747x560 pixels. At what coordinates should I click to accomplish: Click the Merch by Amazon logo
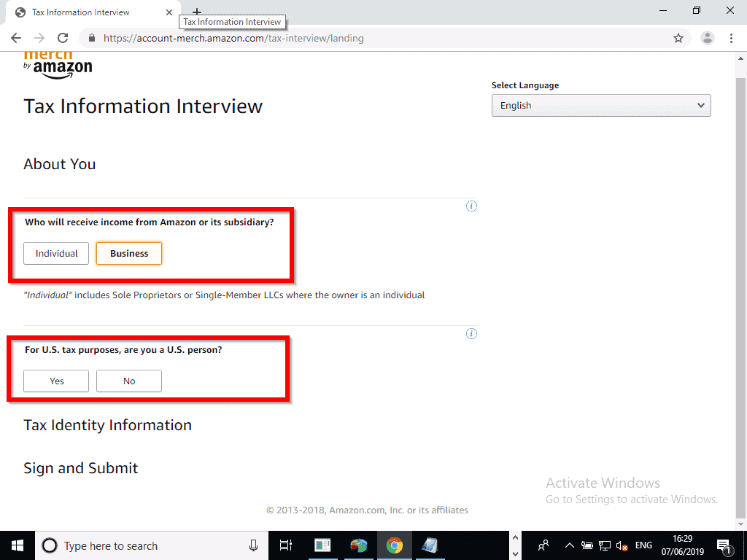tap(58, 66)
